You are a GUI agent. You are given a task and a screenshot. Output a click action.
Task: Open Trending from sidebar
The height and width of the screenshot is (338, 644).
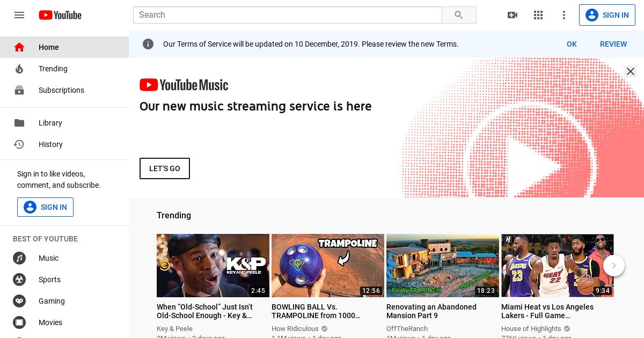[x=64, y=69]
